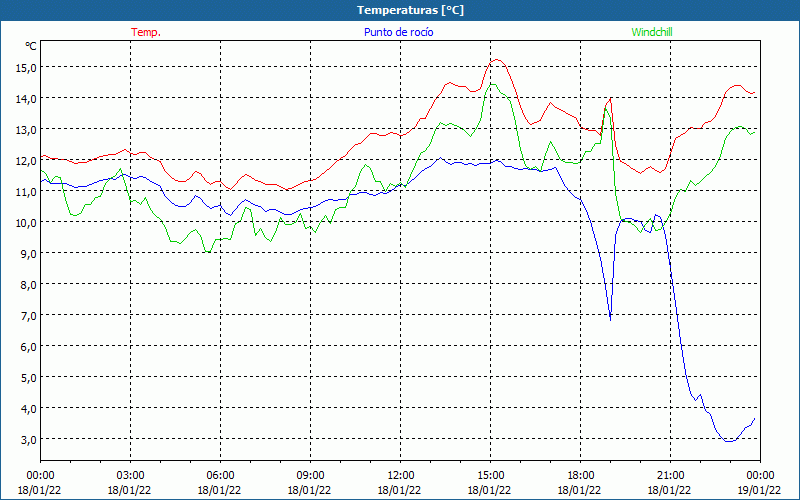Click the 15:00 time axis label
This screenshot has height=500, width=800.
[490, 476]
